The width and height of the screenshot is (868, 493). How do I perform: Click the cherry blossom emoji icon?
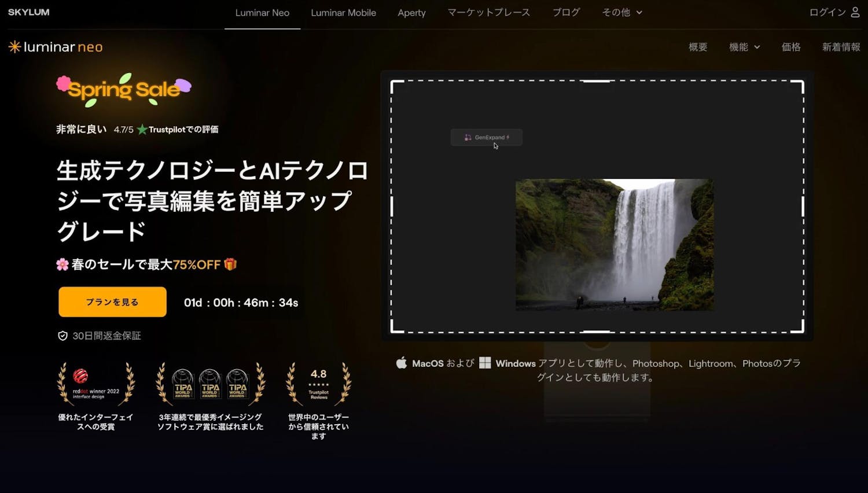(62, 265)
